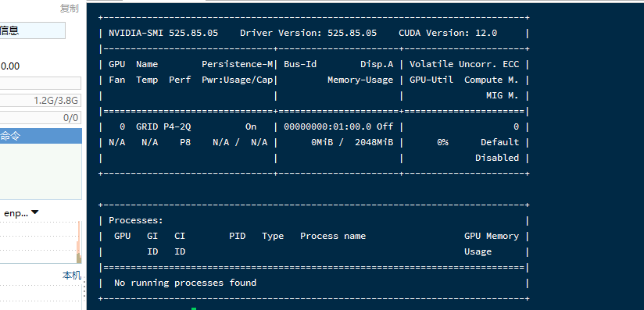Click the No running processes found line

[185, 283]
